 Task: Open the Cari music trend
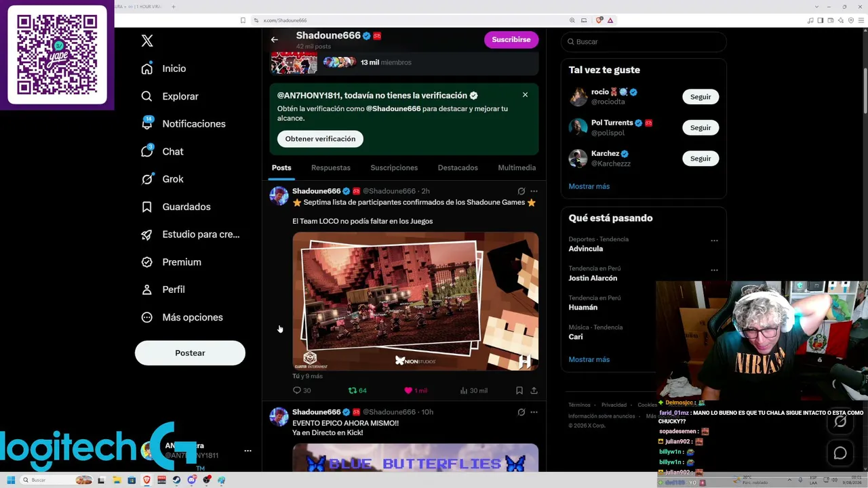[x=576, y=337]
